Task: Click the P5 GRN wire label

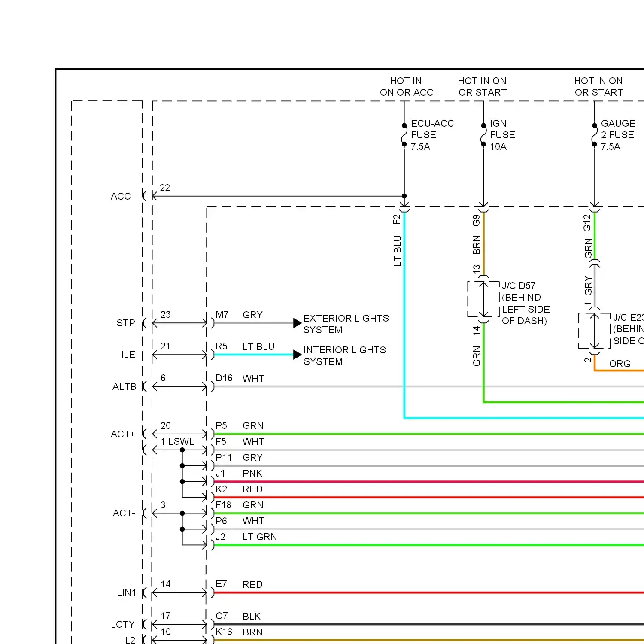Action: click(240, 425)
